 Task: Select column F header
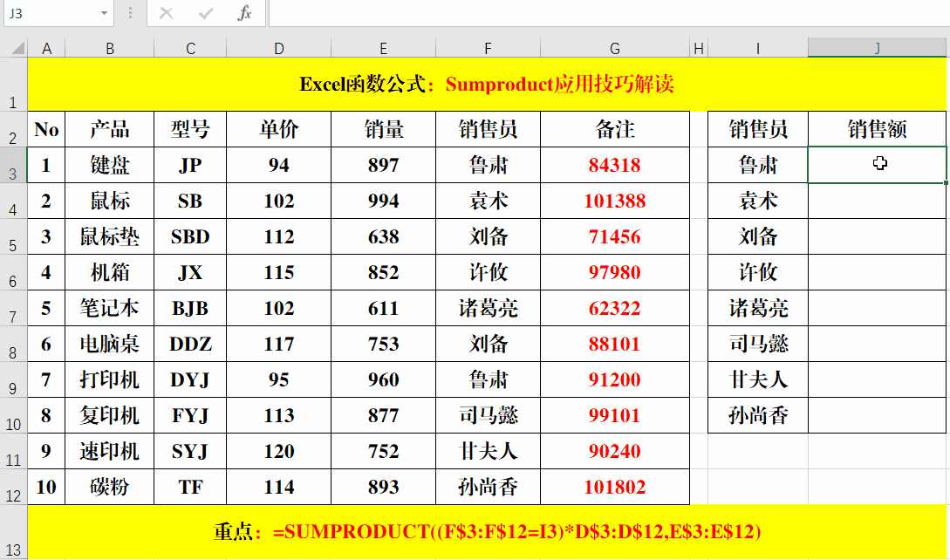[x=488, y=49]
